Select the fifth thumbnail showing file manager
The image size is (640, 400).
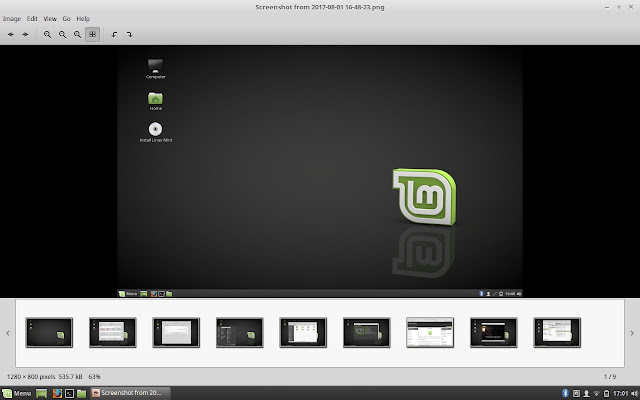(x=303, y=333)
